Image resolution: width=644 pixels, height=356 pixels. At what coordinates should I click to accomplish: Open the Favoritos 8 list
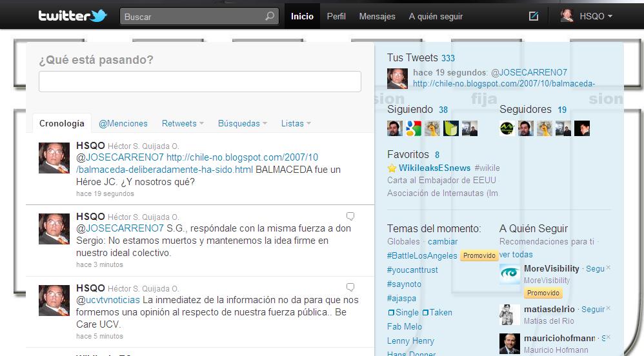pos(413,154)
